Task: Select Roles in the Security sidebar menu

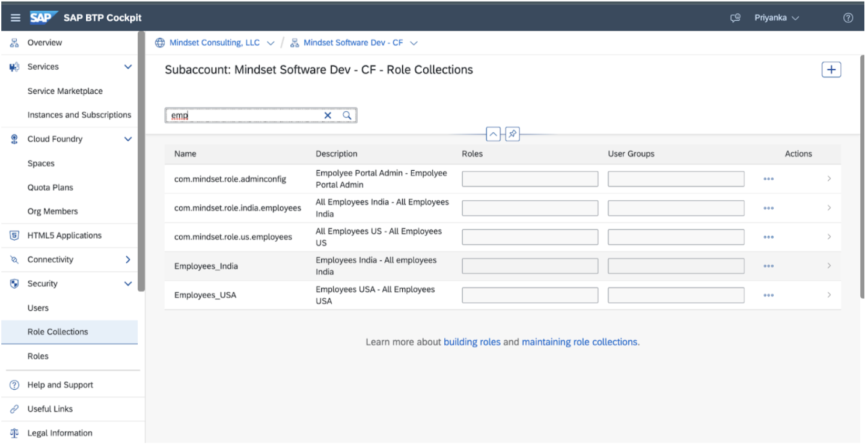Action: pyautogui.click(x=38, y=356)
